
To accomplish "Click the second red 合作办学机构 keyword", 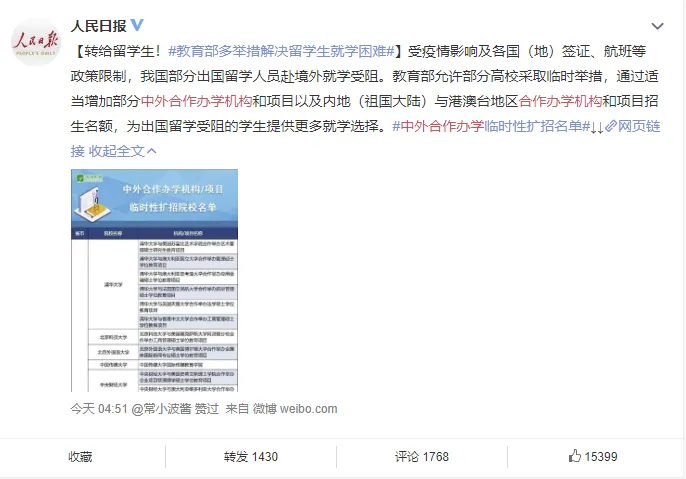I will pyautogui.click(x=560, y=101).
